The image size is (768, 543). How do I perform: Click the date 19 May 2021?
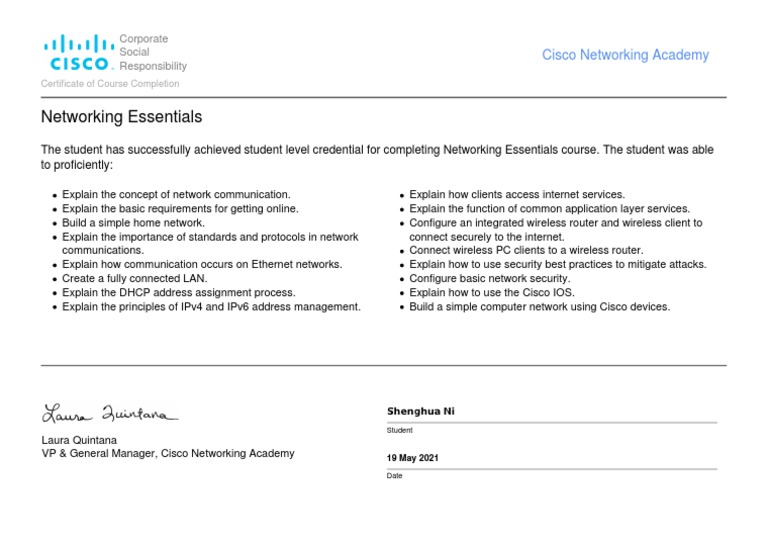tap(412, 458)
